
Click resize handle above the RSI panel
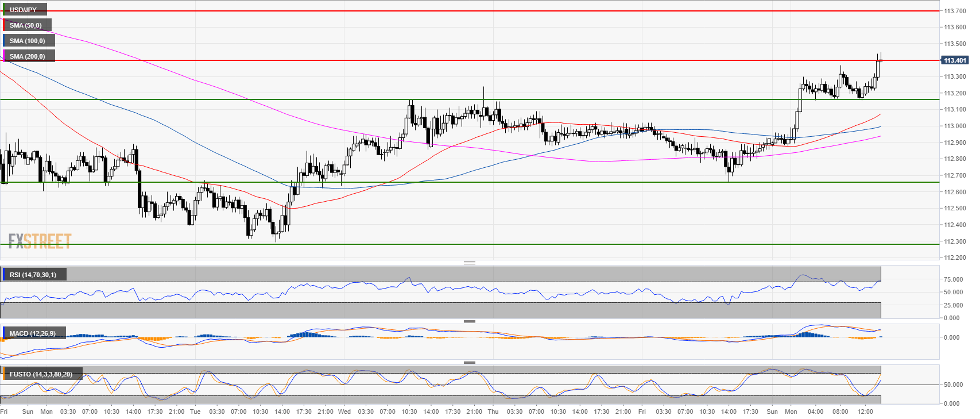(469, 263)
